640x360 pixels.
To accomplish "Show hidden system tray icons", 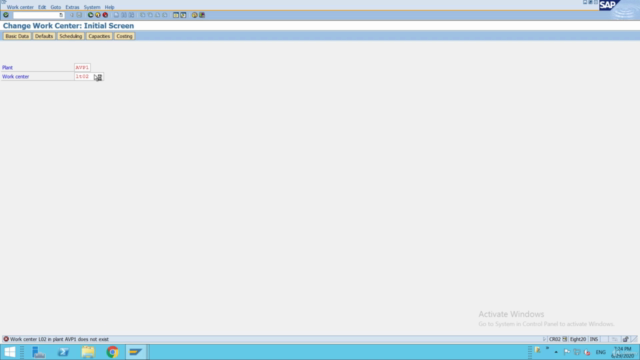I will point(556,352).
